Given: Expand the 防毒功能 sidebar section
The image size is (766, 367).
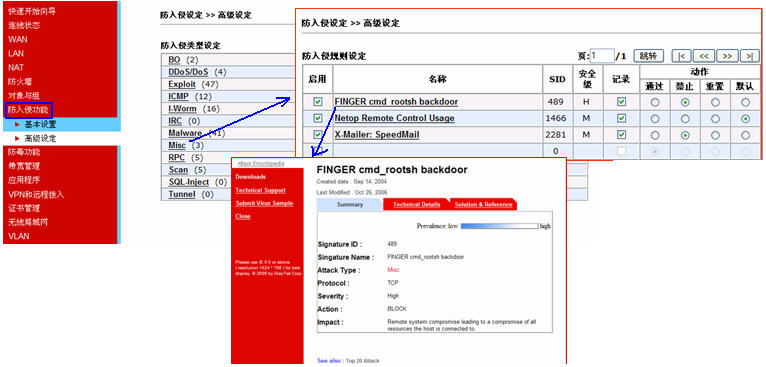Looking at the screenshot, I should click(x=23, y=152).
